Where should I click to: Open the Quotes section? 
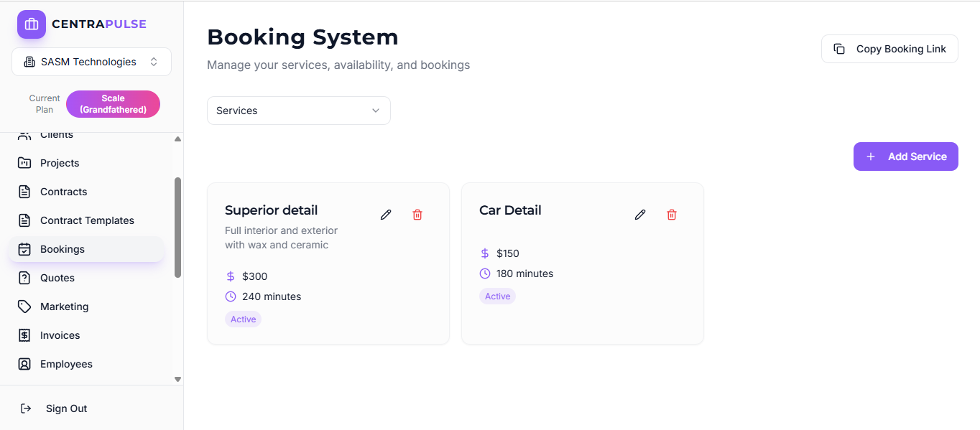click(x=57, y=278)
